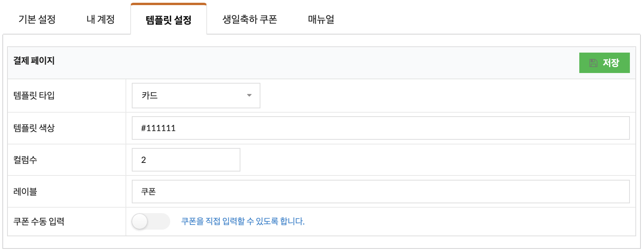Click the 레이블 text field containing 쿠폰
Image resolution: width=644 pixels, height=252 pixels.
381,192
